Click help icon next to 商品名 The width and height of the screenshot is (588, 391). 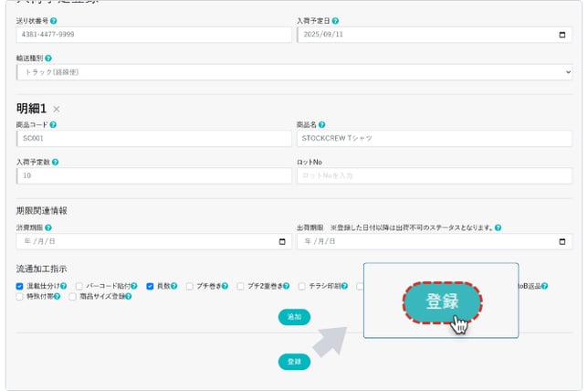tap(322, 124)
